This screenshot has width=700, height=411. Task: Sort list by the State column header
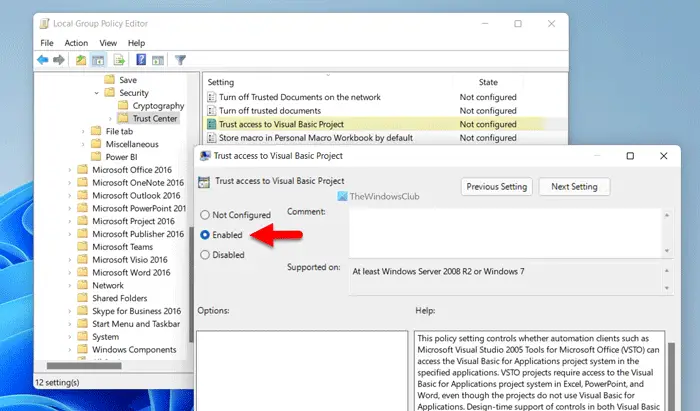pyautogui.click(x=488, y=82)
